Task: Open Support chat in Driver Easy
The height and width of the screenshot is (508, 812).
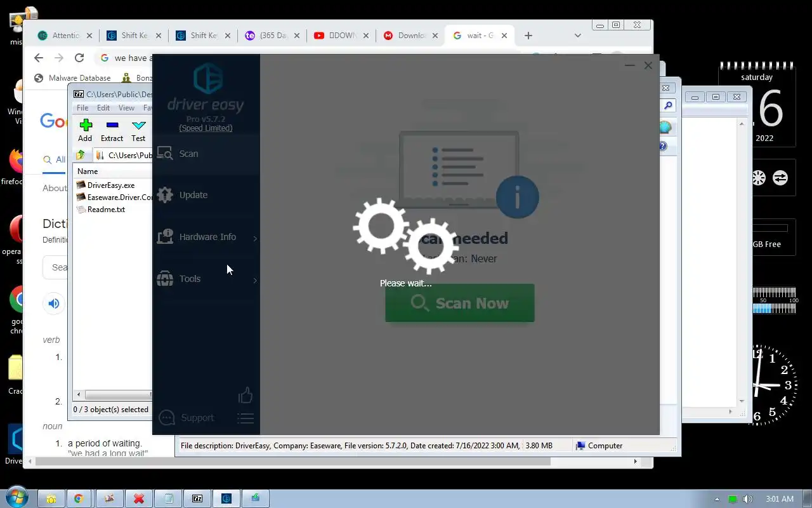Action: 186,418
